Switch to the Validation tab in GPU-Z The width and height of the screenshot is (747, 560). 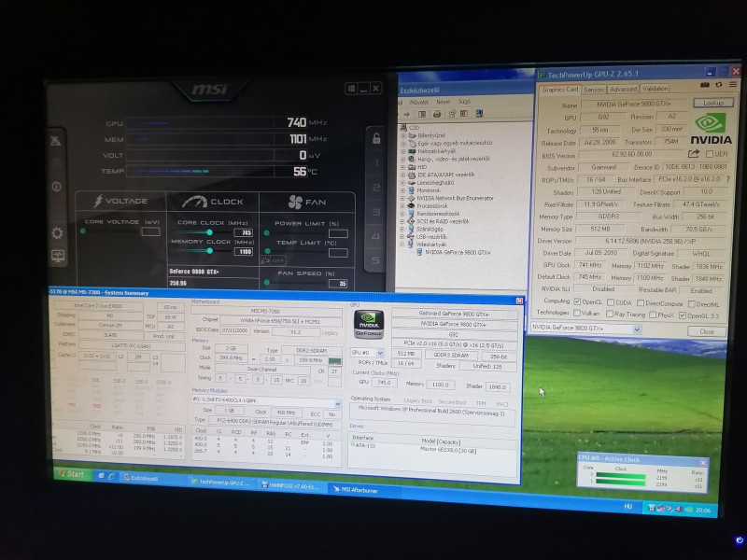(655, 89)
